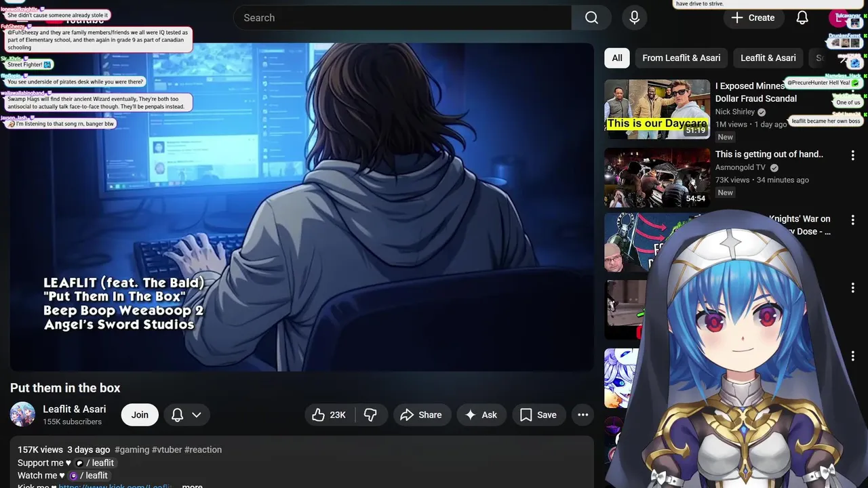Click the Nick Shirley channel name
The width and height of the screenshot is (868, 488).
click(735, 112)
